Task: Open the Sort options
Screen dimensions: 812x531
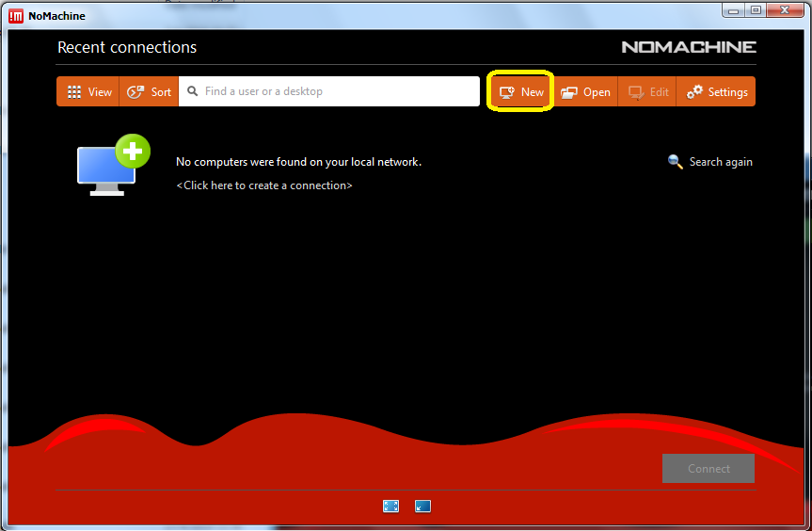Action: (x=150, y=92)
